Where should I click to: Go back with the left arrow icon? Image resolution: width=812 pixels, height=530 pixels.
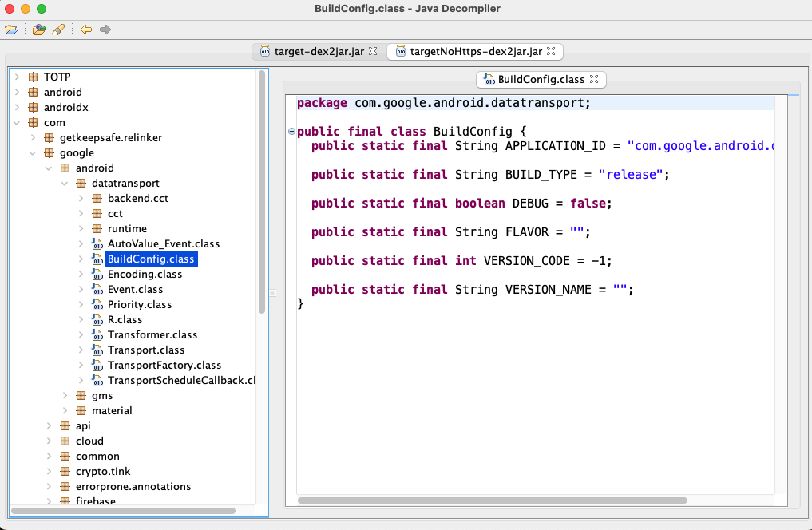[86, 30]
